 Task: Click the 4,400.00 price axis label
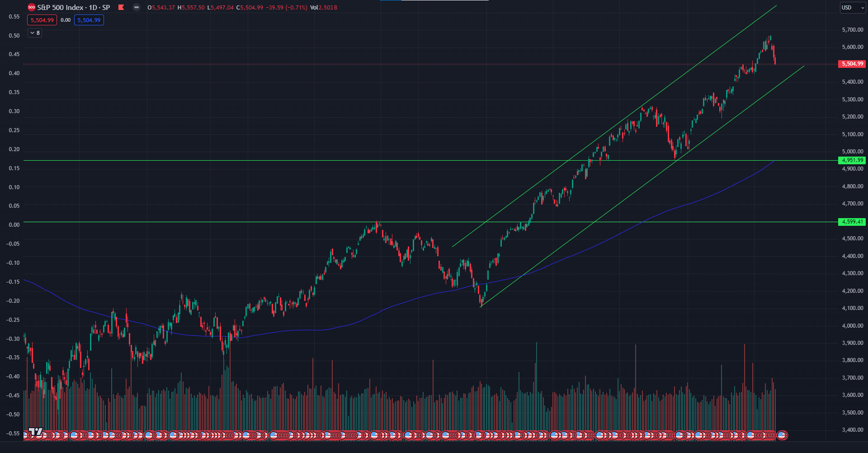[x=853, y=256]
